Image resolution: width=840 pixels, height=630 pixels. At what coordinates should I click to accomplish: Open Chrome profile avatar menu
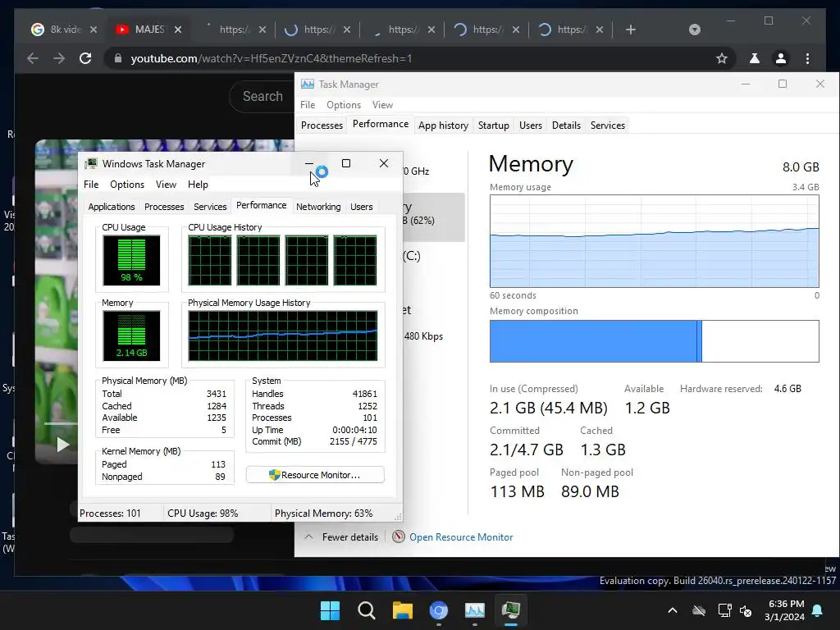click(781, 58)
